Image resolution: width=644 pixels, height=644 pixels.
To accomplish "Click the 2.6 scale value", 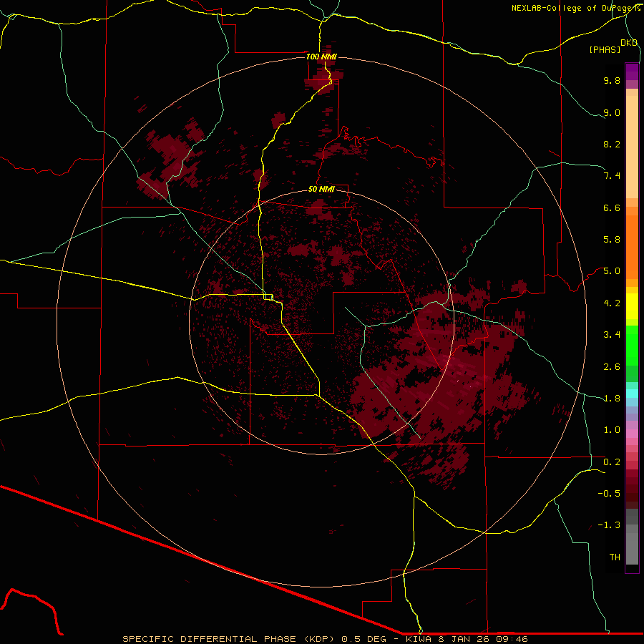I will tap(612, 367).
